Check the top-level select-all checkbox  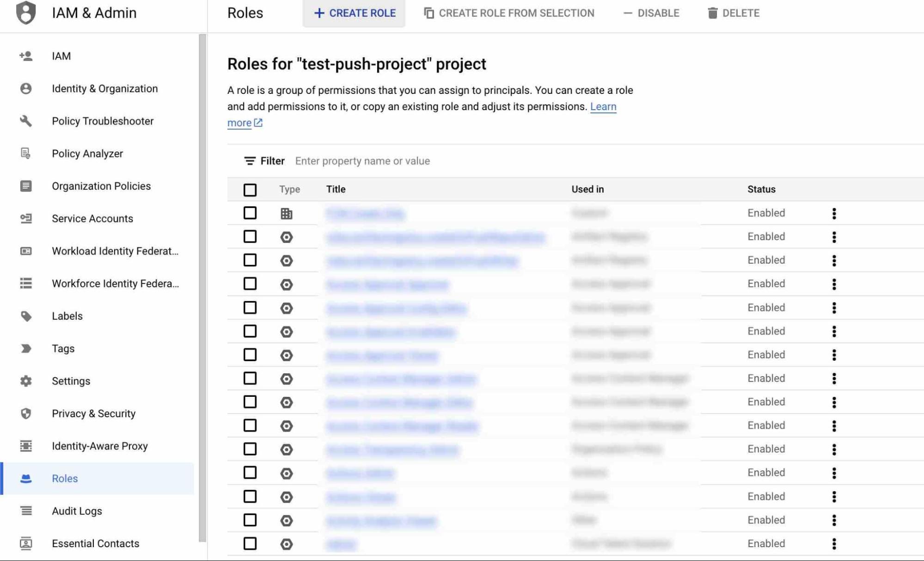250,190
